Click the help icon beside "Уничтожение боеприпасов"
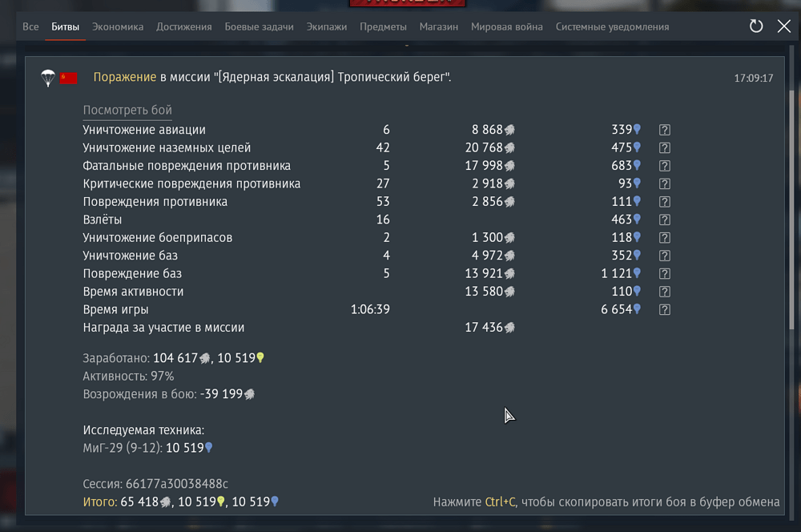Image resolution: width=801 pixels, height=532 pixels. (x=664, y=237)
